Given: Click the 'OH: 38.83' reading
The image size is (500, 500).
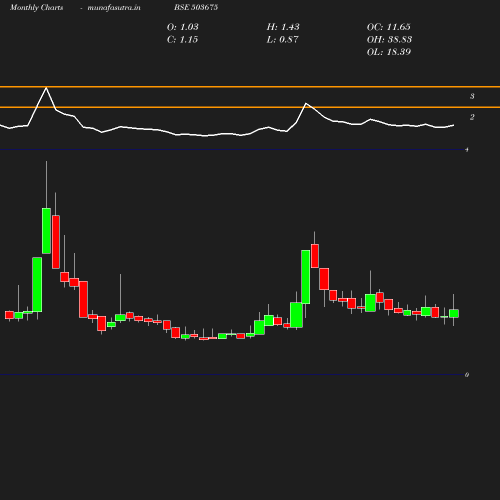Looking at the screenshot, I should click(x=389, y=39).
